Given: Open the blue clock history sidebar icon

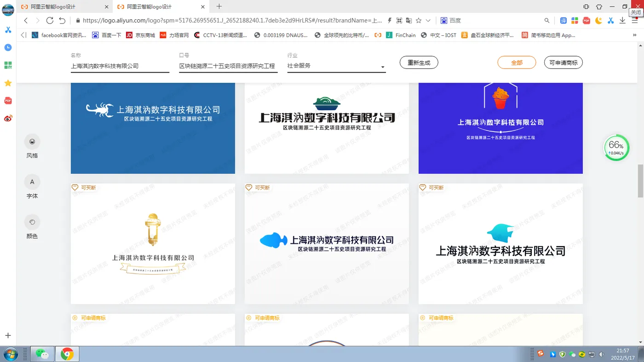Looking at the screenshot, I should tap(8, 47).
